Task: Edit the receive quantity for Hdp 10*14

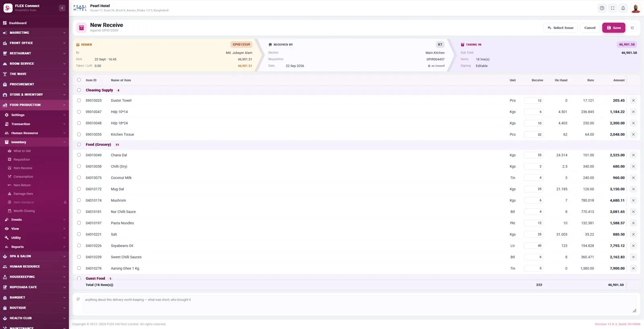Action: click(x=533, y=112)
